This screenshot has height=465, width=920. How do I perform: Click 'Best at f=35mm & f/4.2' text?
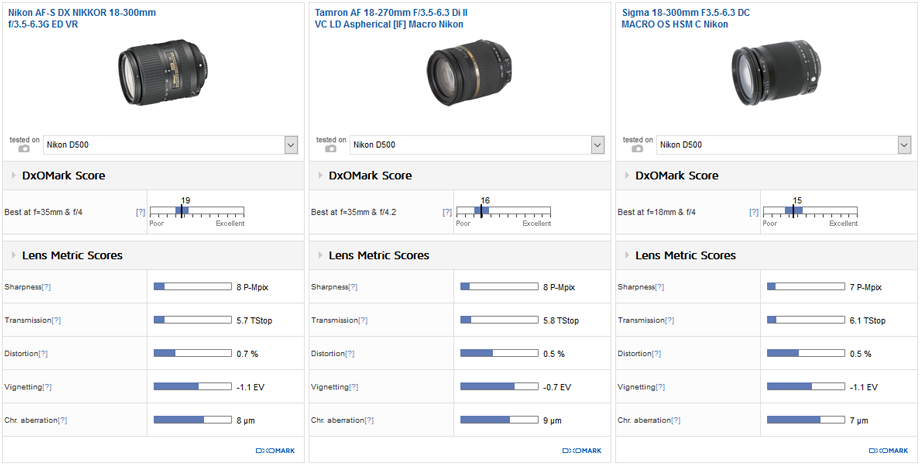click(354, 212)
